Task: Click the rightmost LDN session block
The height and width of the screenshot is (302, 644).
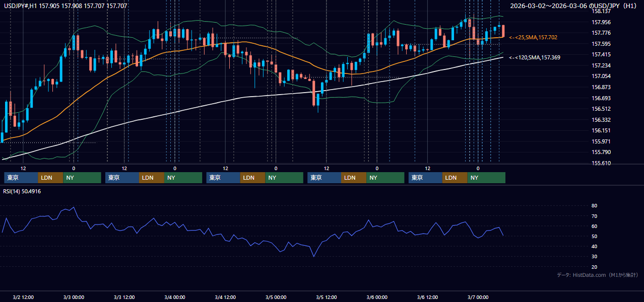Action: (x=455, y=178)
